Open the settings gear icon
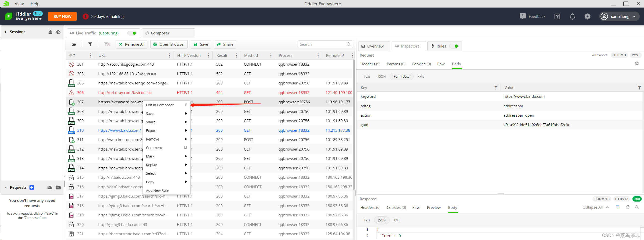644x240 pixels. pyautogui.click(x=587, y=16)
